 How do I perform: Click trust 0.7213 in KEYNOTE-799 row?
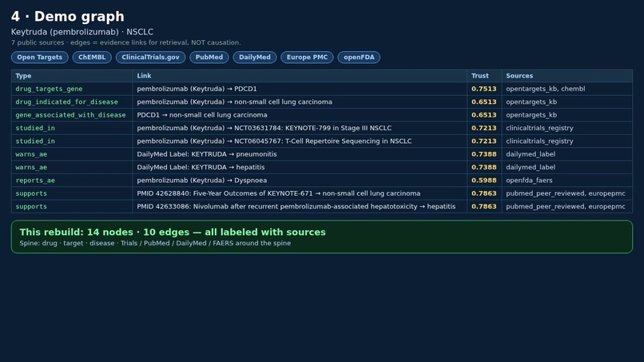(484, 128)
